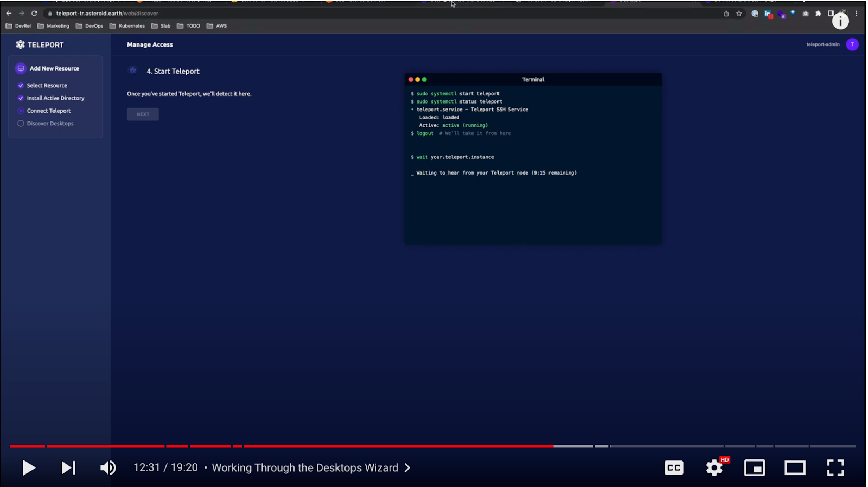
Task: Click the Teleport logo
Action: pyautogui.click(x=40, y=44)
